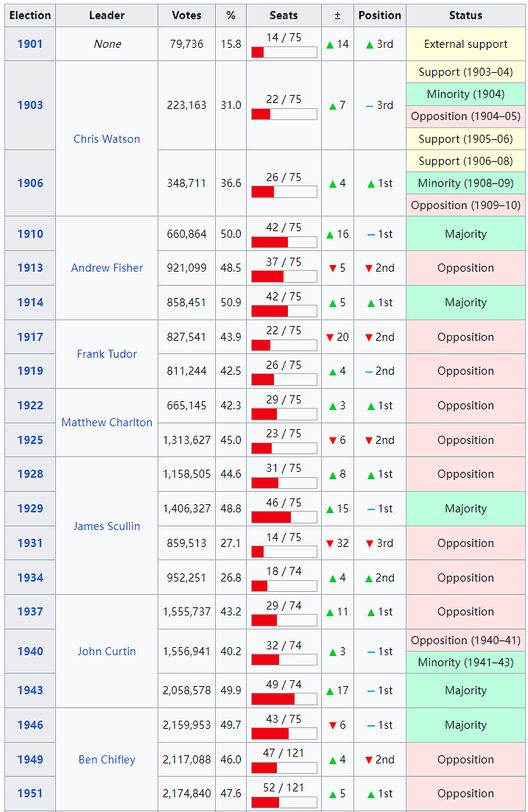This screenshot has height=812, width=528.
Task: Open Andrew Fisher leader page
Action: 107,268
